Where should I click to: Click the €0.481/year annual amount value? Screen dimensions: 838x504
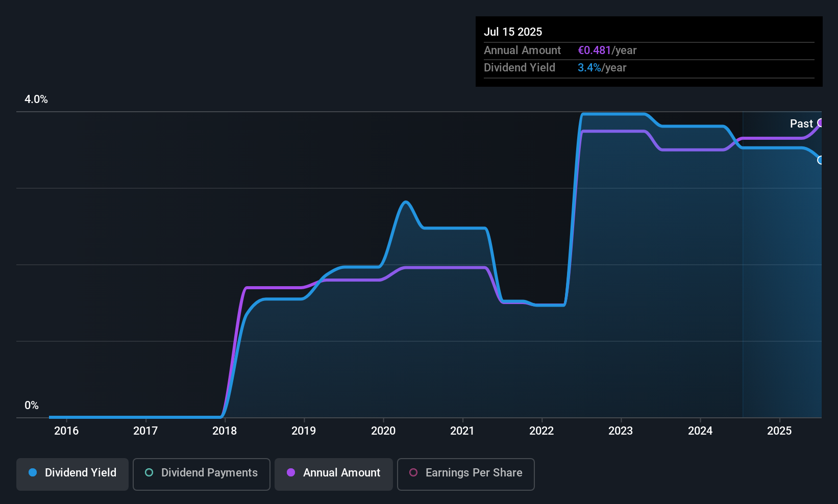click(x=607, y=51)
